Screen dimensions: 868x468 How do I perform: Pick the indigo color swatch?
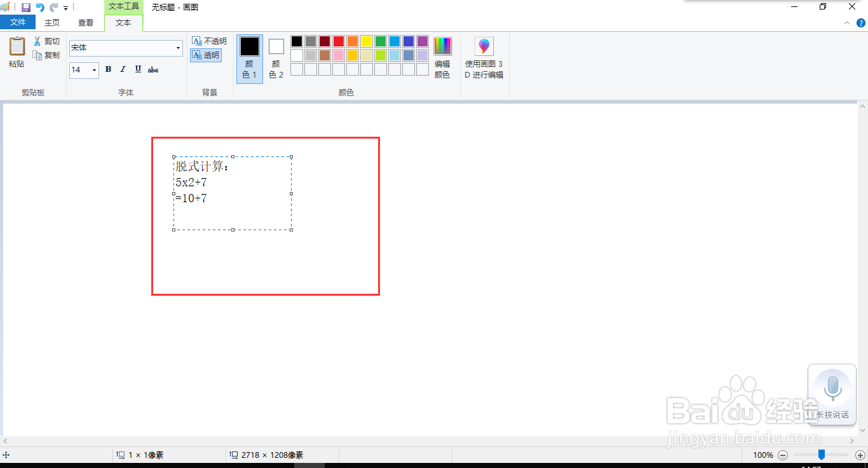tap(409, 41)
